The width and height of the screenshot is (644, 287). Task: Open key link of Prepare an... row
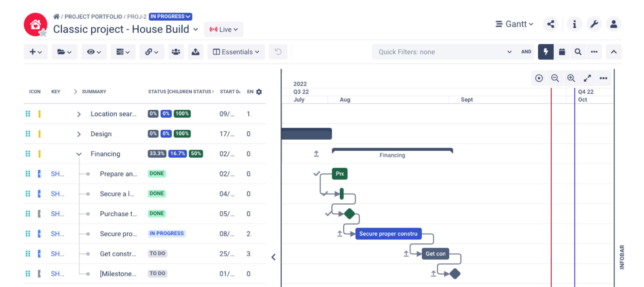click(x=57, y=174)
